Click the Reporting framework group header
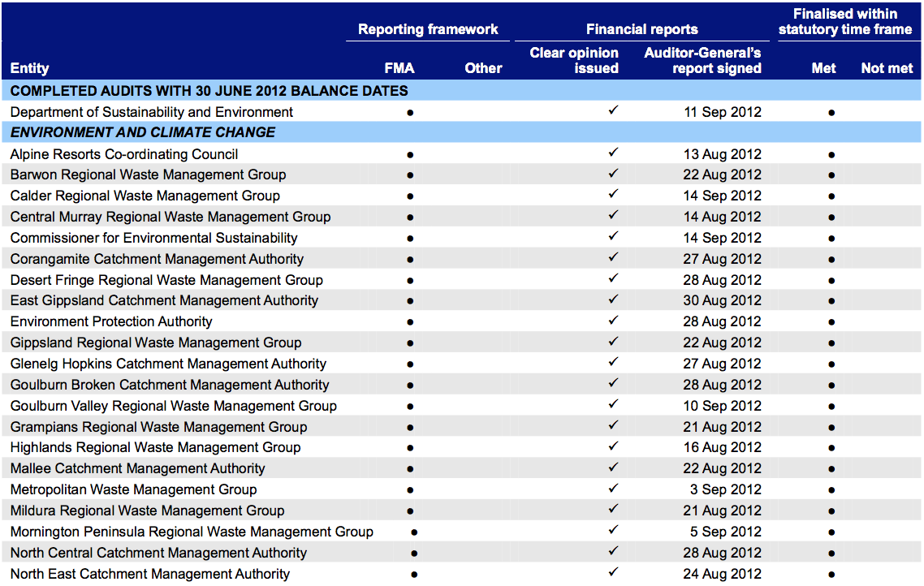Viewport: 924px width, 586px height. (428, 29)
